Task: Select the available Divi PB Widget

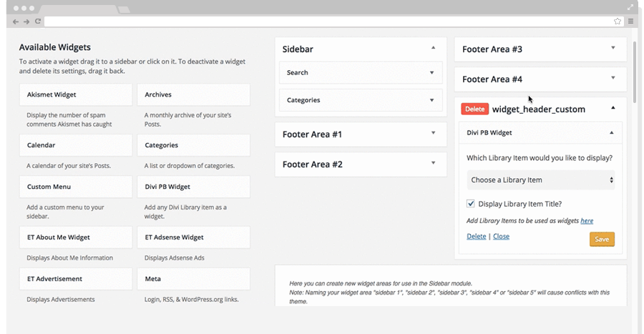Action: coord(193,187)
